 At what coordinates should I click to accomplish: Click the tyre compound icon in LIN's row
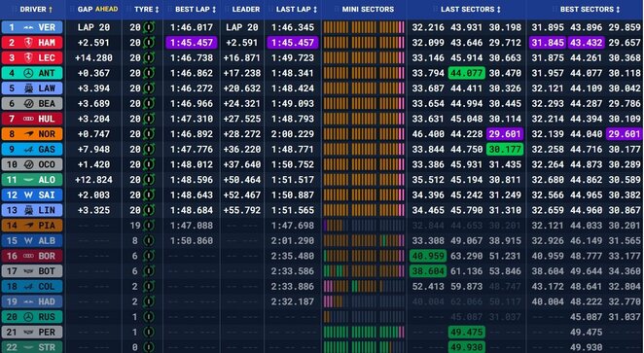pos(149,210)
